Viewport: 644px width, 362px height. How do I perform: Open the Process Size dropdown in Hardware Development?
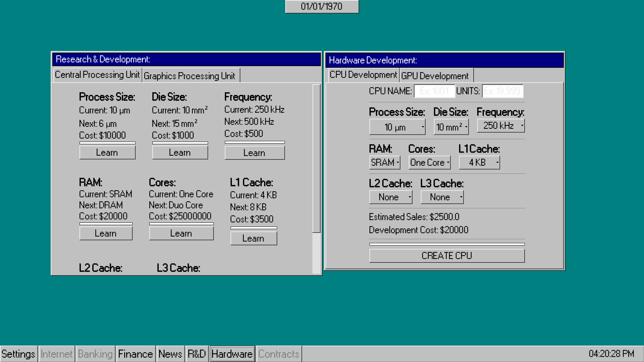(397, 127)
